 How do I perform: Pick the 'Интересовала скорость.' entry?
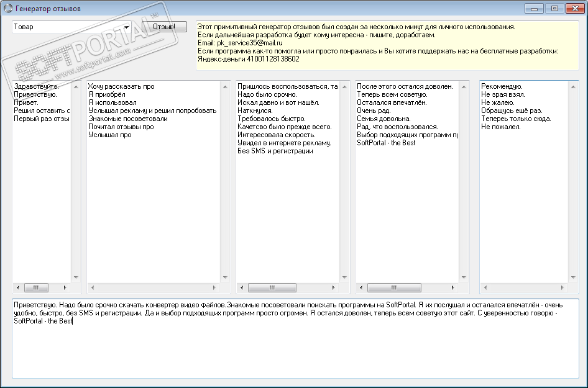click(x=277, y=135)
